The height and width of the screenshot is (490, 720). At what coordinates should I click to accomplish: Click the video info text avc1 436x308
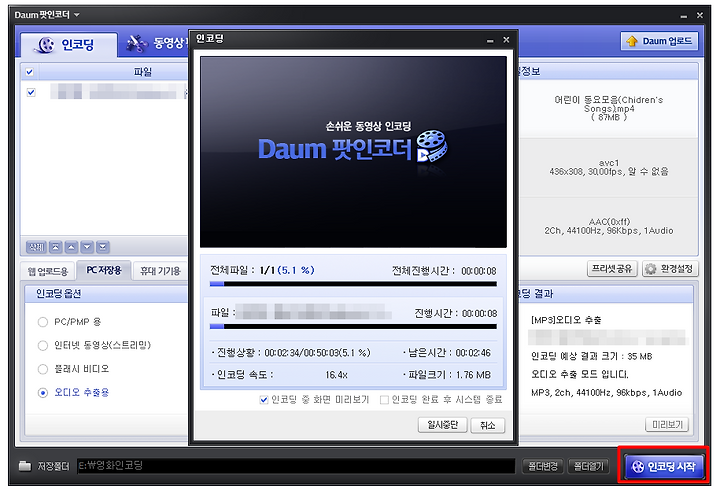609,167
